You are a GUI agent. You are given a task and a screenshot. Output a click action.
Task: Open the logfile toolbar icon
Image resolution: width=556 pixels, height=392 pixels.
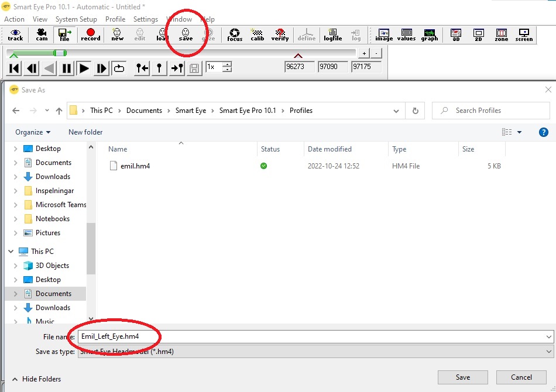click(x=332, y=35)
